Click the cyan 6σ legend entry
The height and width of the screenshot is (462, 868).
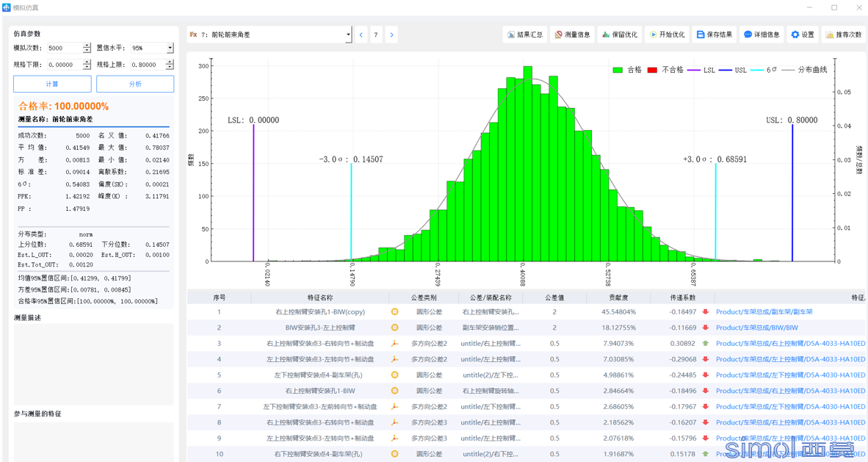(764, 70)
